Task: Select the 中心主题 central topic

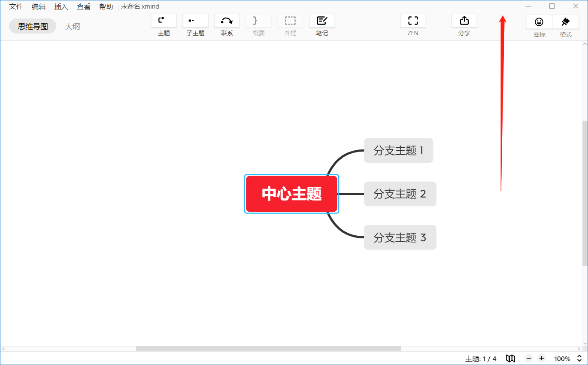Action: (291, 194)
